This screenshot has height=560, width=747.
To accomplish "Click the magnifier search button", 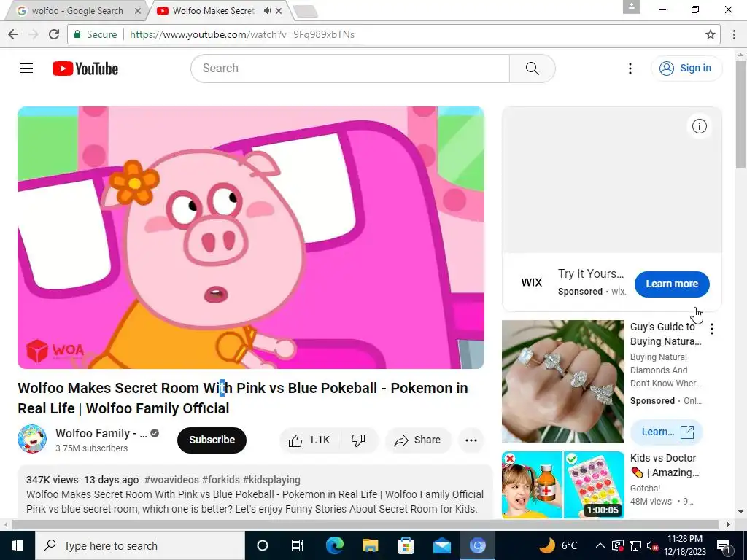I will (x=532, y=69).
